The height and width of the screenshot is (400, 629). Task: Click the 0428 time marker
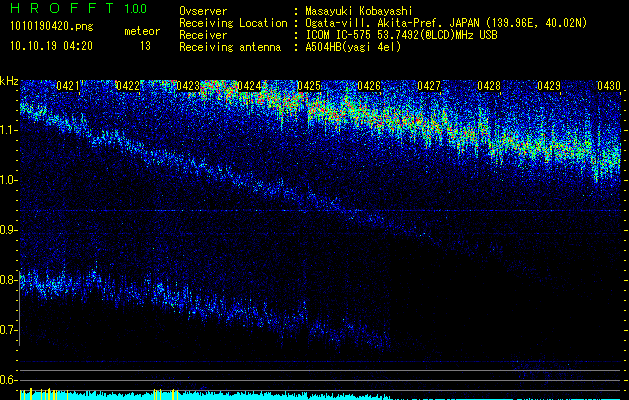488,87
